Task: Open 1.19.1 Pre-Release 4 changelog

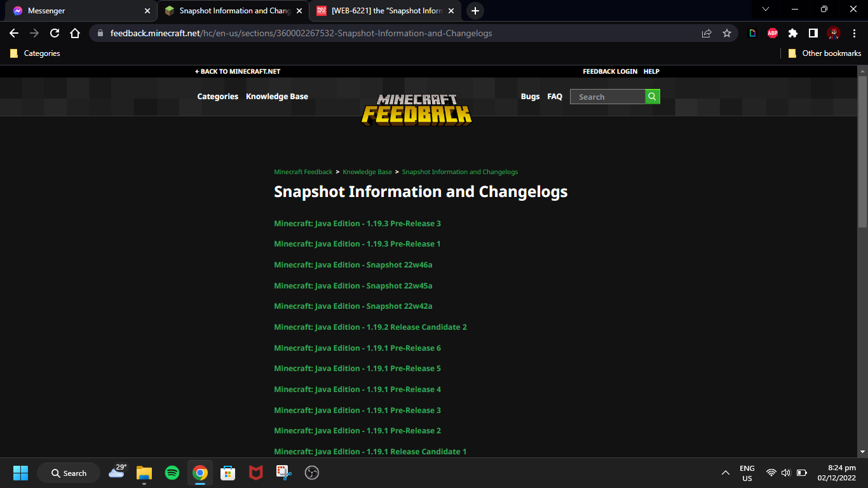Action: tap(357, 390)
